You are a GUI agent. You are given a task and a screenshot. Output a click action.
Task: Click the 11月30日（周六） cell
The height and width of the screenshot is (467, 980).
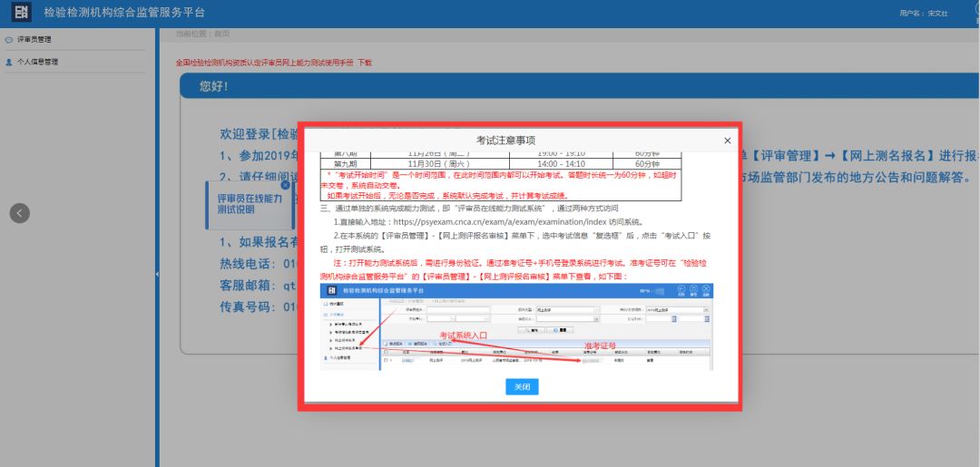[439, 164]
